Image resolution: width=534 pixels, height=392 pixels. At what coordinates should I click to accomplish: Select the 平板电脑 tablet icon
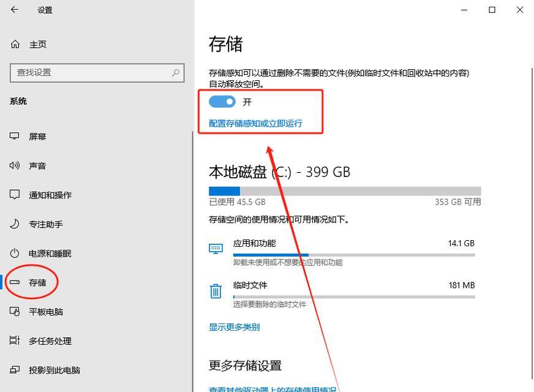tap(14, 312)
